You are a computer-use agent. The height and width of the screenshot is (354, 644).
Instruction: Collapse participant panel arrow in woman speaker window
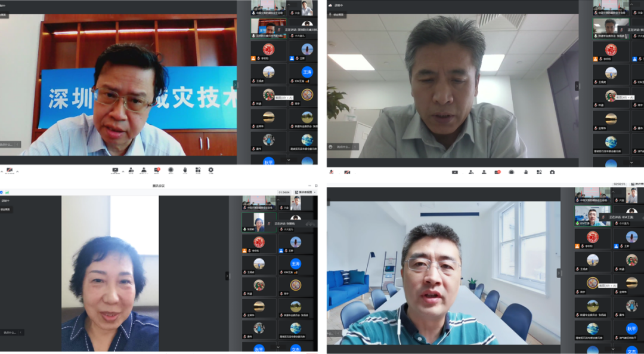[227, 276]
